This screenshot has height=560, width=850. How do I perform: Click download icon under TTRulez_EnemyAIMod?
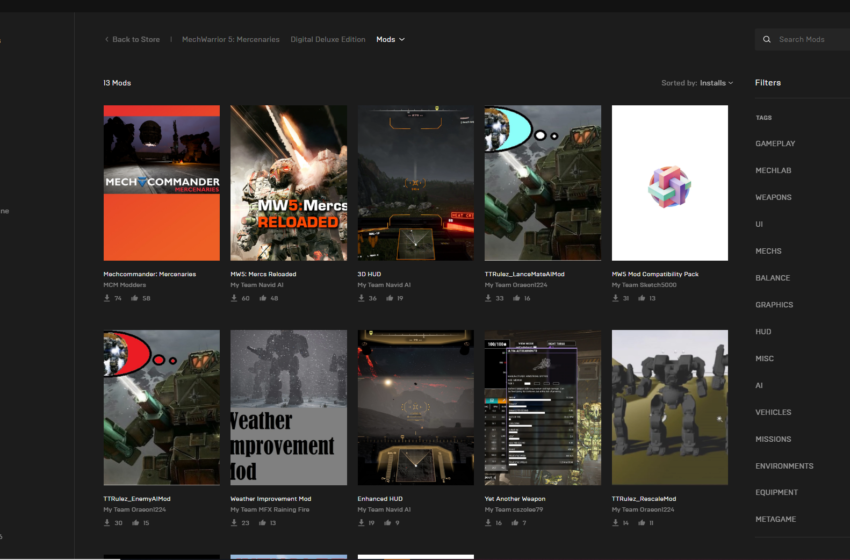tap(107, 523)
